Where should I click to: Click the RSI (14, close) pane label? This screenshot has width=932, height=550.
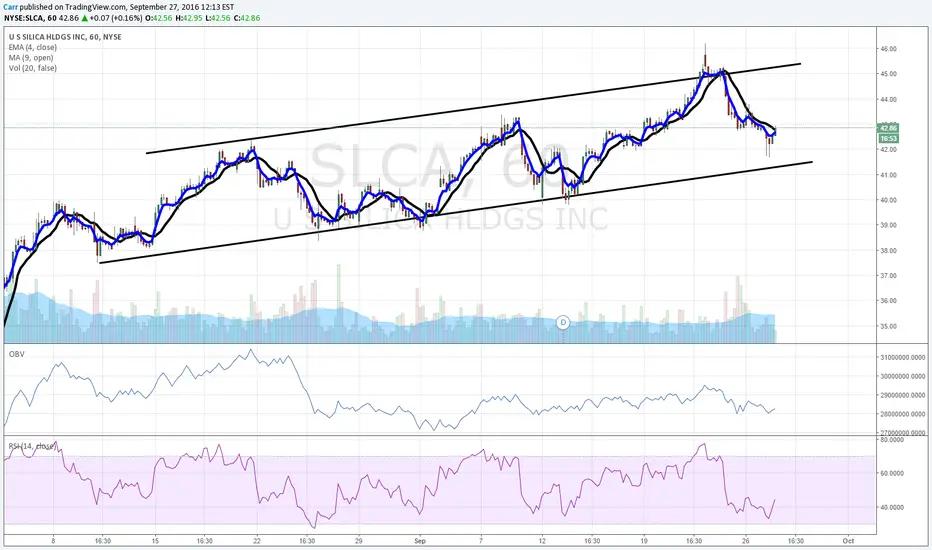pos(32,446)
